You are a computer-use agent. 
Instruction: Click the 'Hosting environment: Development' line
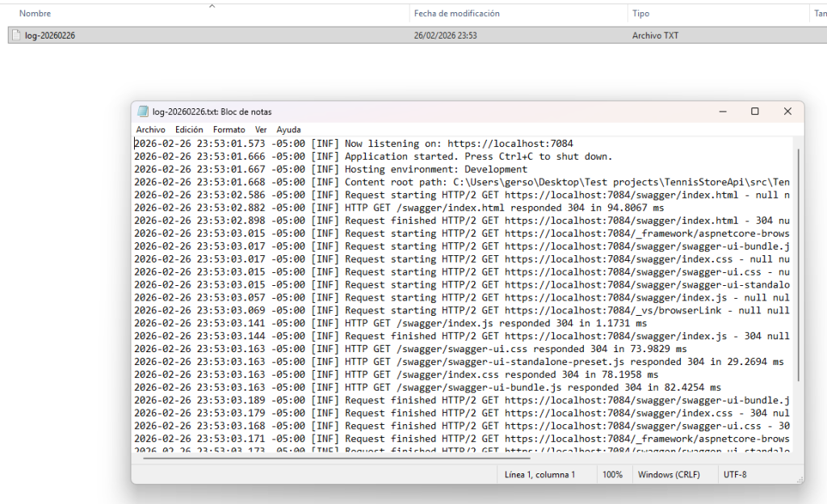pyautogui.click(x=330, y=170)
